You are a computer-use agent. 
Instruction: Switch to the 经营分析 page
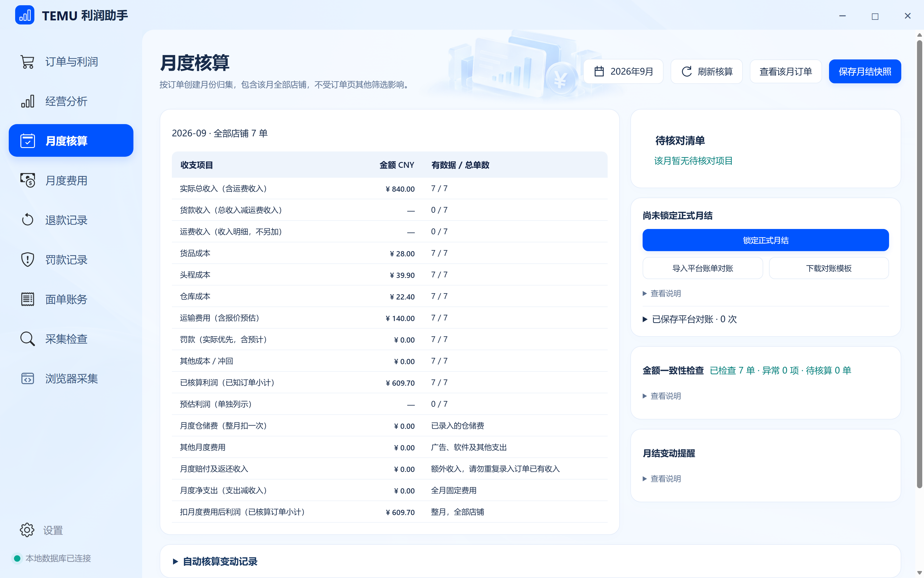point(71,101)
